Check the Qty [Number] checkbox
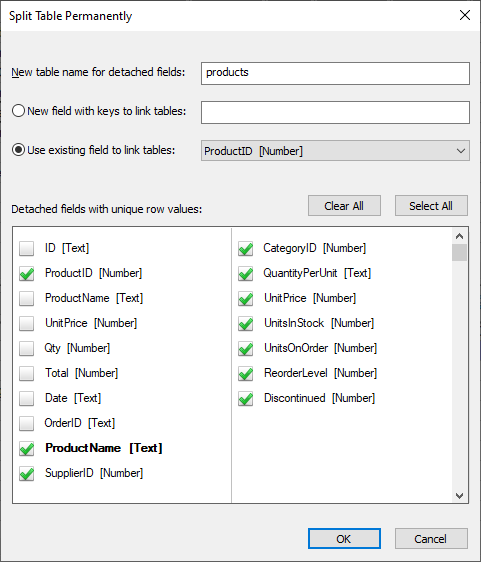The height and width of the screenshot is (562, 481). (27, 348)
